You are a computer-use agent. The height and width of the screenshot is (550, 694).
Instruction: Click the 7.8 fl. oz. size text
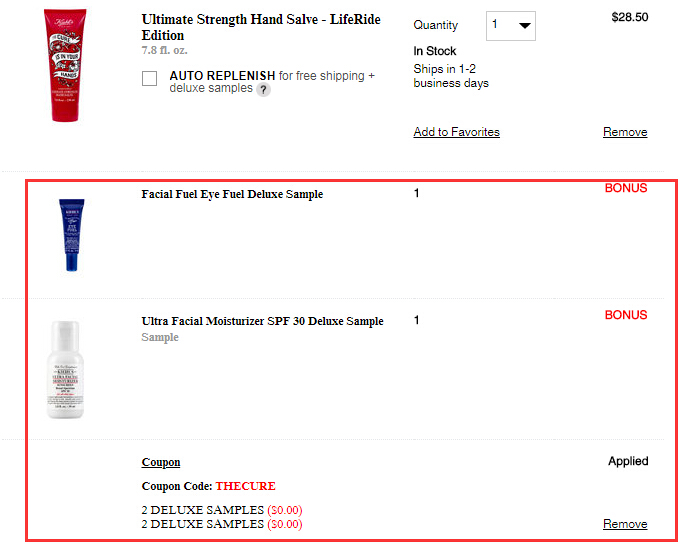pyautogui.click(x=165, y=50)
